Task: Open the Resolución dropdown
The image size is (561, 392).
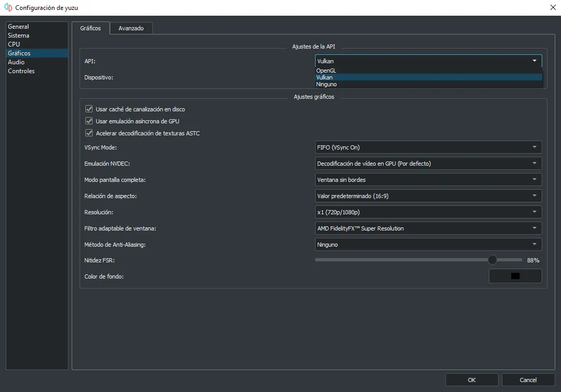Action: coord(428,212)
